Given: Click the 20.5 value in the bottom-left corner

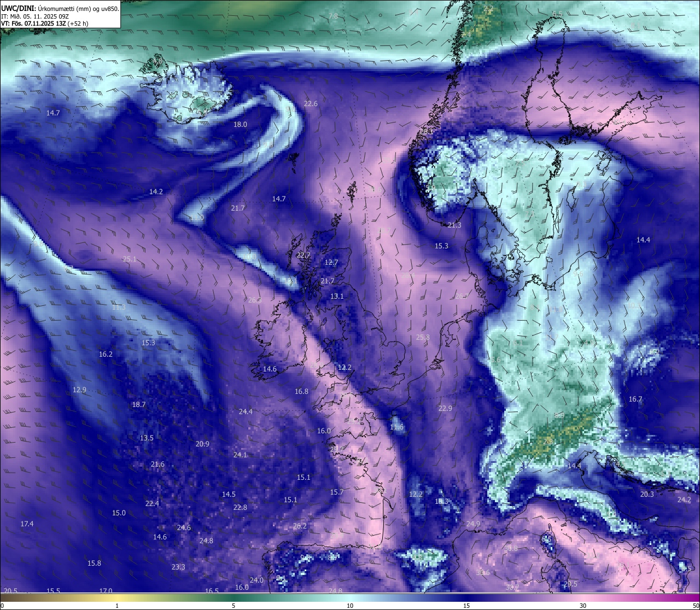Looking at the screenshot, I should (x=10, y=591).
